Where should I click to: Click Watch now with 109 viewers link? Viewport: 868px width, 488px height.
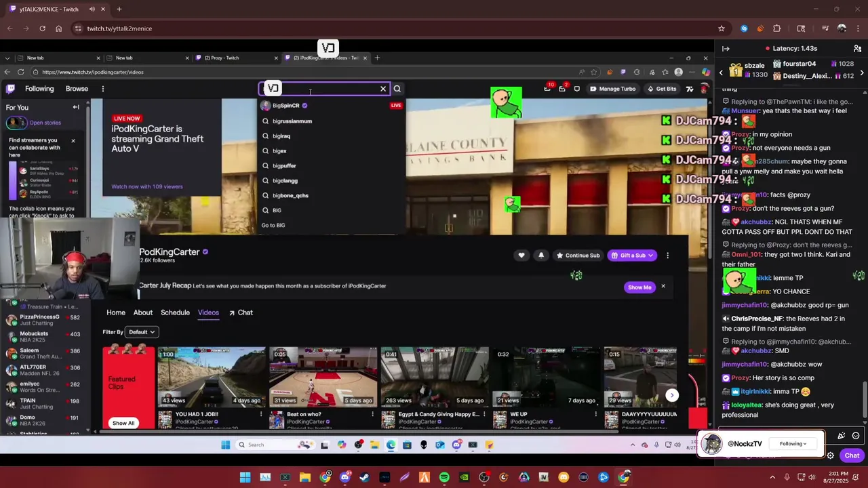(x=146, y=186)
